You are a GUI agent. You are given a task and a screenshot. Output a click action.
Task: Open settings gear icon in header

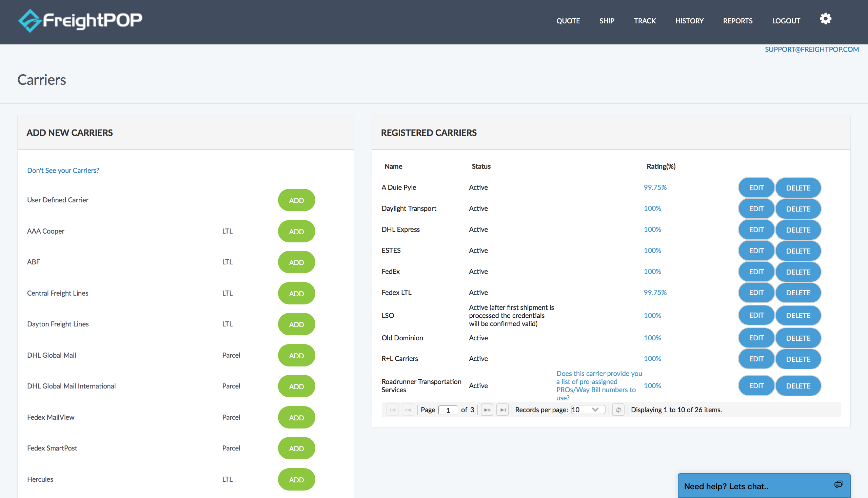tap(825, 19)
